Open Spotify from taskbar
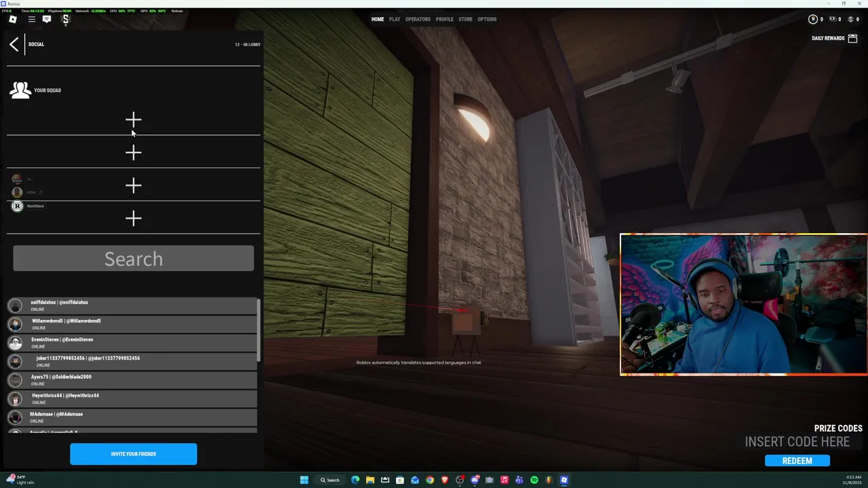This screenshot has height=488, width=868. pyautogui.click(x=534, y=480)
